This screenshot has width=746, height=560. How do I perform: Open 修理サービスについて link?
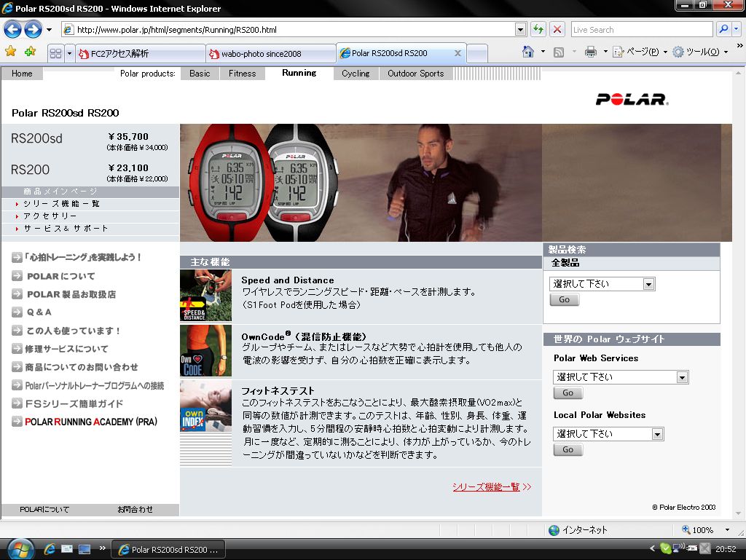pos(60,349)
